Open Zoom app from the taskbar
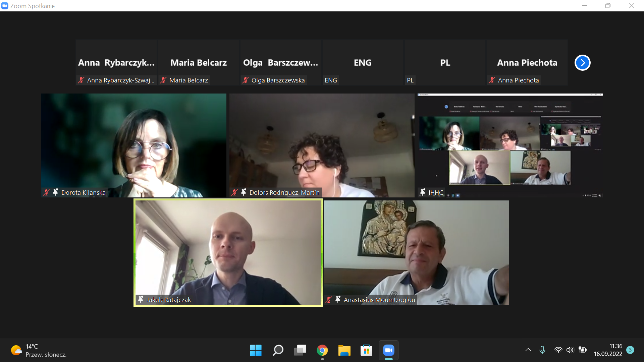Screen dimensions: 644x362 pyautogui.click(x=388, y=350)
